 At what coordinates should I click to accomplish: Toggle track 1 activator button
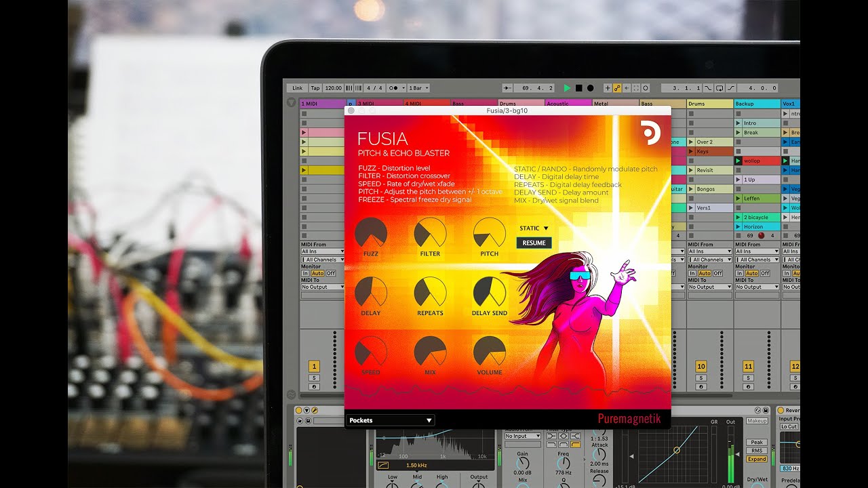click(315, 366)
